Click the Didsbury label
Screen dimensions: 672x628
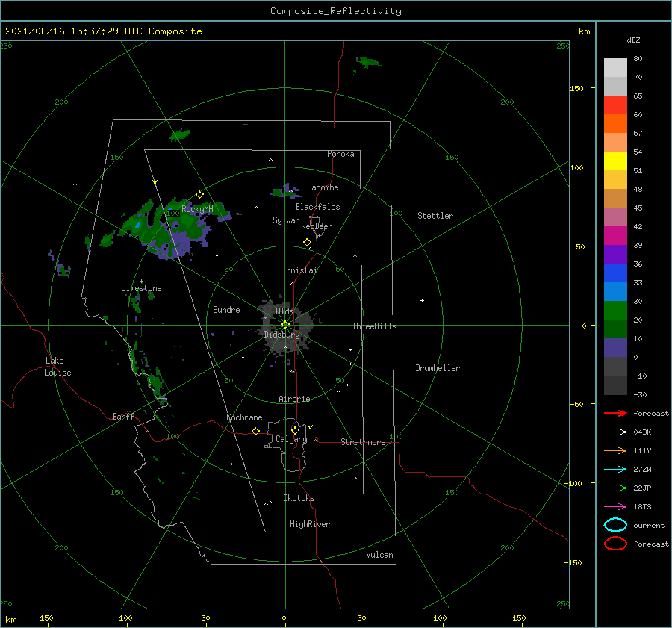click(x=282, y=335)
